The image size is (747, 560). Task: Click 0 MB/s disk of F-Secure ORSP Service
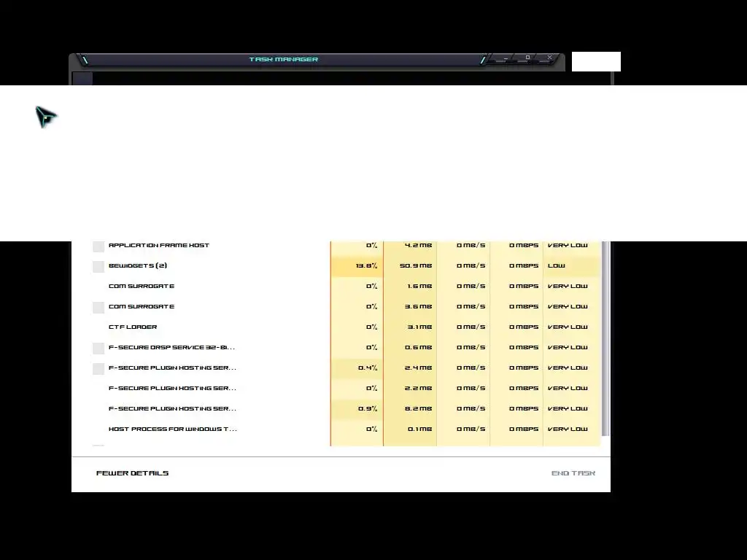click(x=471, y=348)
